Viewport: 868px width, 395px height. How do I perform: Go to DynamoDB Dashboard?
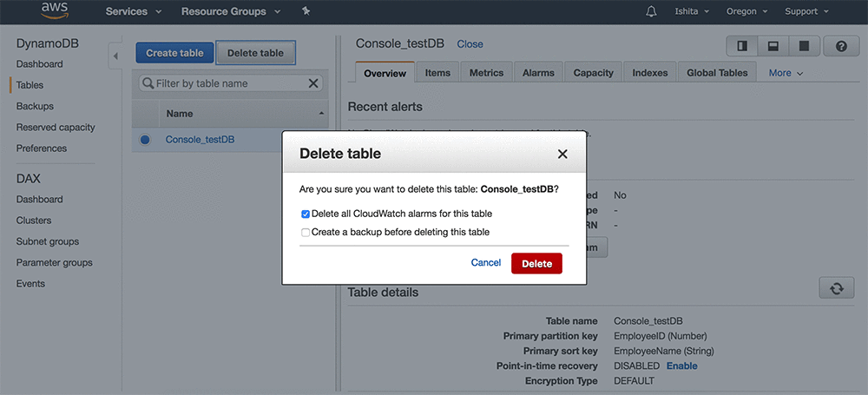[x=39, y=64]
